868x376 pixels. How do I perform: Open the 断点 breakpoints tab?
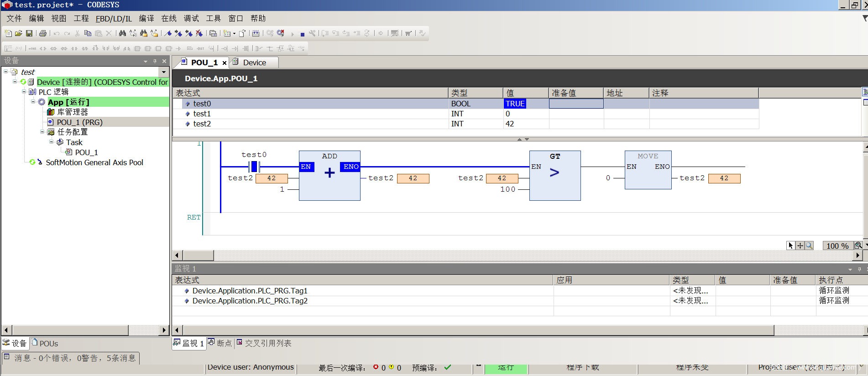220,343
